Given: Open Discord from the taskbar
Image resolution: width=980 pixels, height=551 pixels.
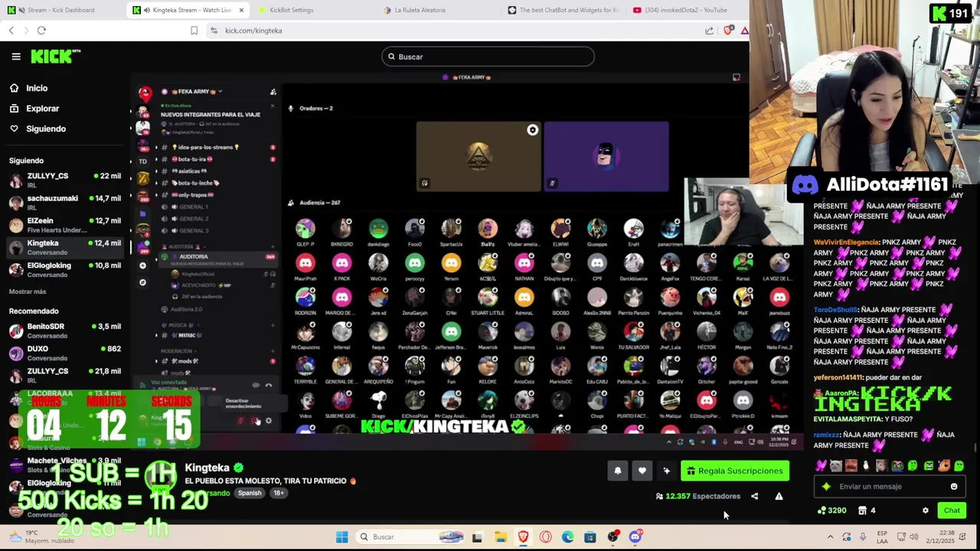Looking at the screenshot, I should [x=635, y=537].
